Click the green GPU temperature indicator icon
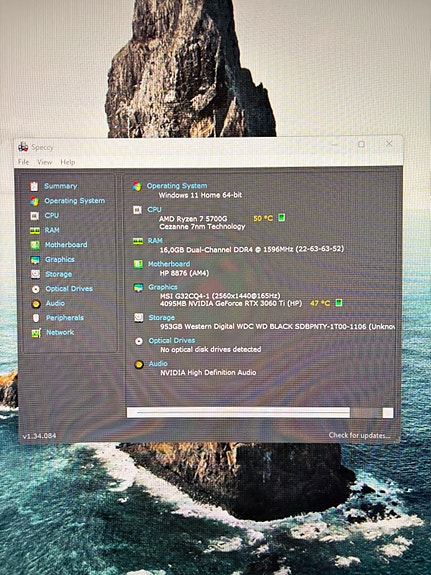Viewport: 431px width, 575px height. 339,303
